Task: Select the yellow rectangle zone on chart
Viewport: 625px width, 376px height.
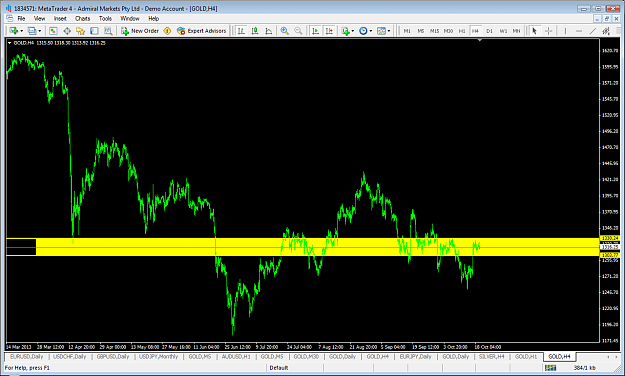Action: tap(303, 247)
